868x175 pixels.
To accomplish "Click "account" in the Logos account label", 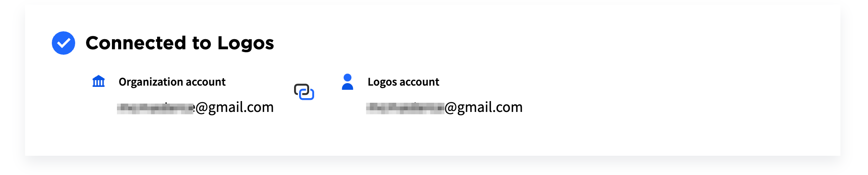I will pos(419,82).
